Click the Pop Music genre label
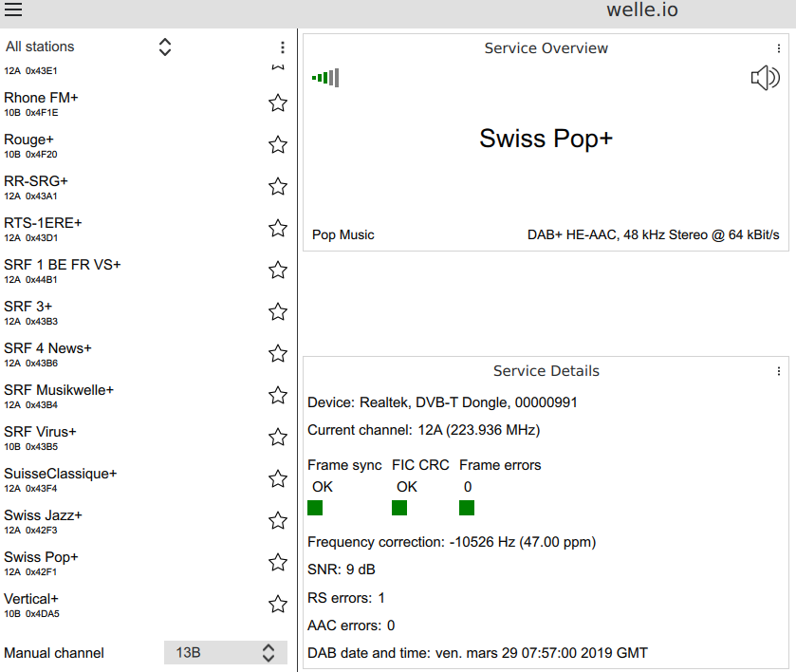Screen dimensions: 796x672 click(x=343, y=234)
